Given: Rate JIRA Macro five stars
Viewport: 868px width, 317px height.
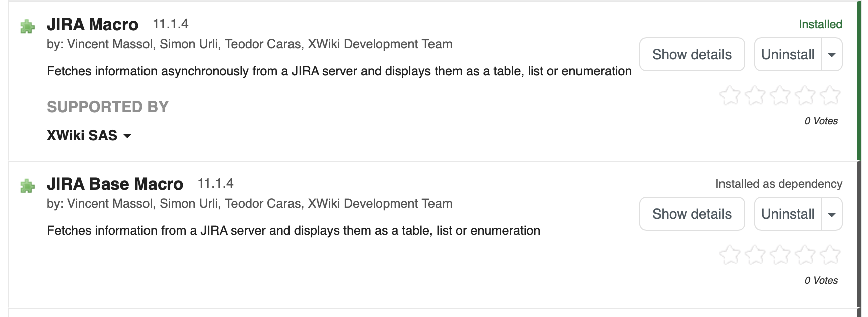Looking at the screenshot, I should [830, 95].
